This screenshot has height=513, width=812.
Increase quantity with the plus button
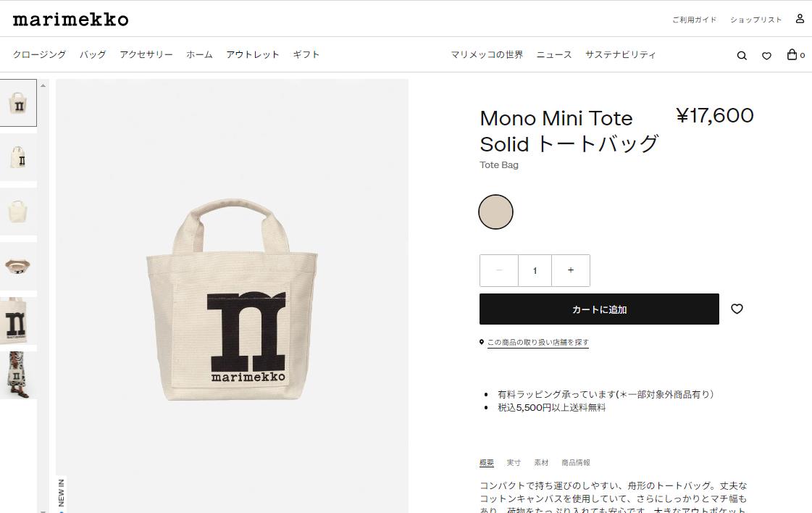pos(571,270)
